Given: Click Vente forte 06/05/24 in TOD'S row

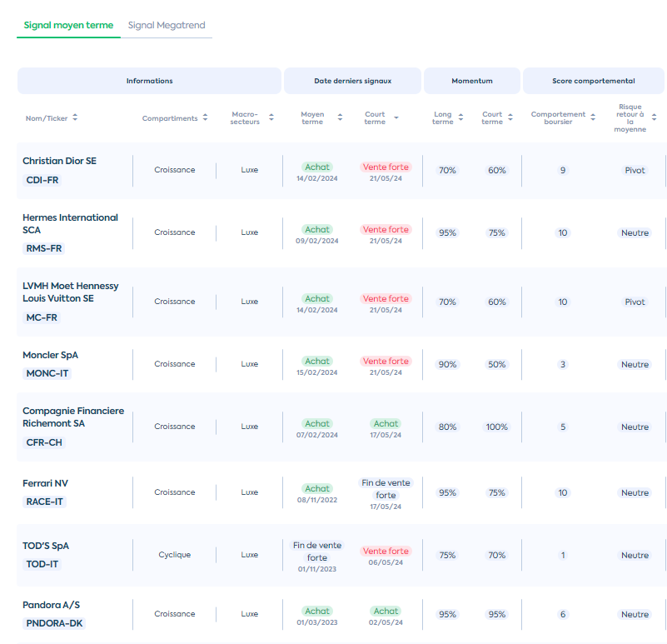Looking at the screenshot, I should [386, 552].
